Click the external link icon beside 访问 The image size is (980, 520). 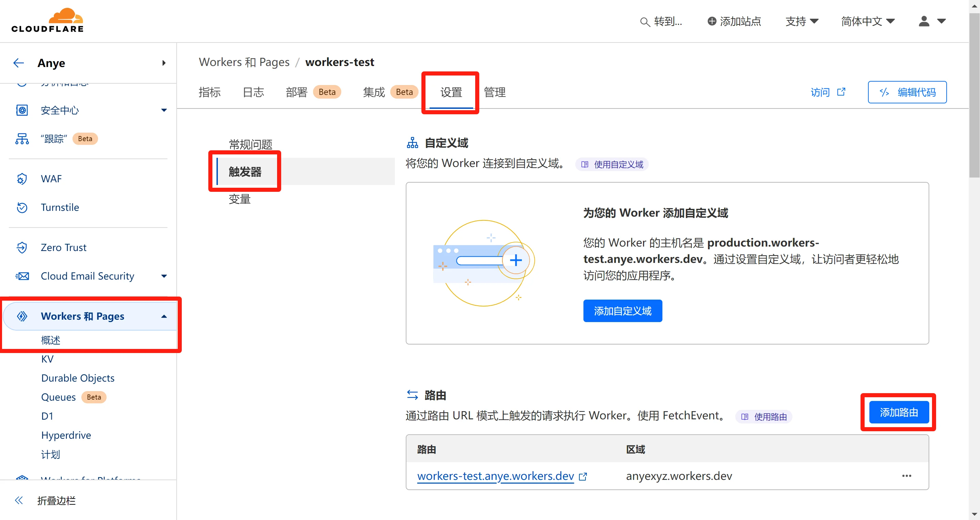841,91
